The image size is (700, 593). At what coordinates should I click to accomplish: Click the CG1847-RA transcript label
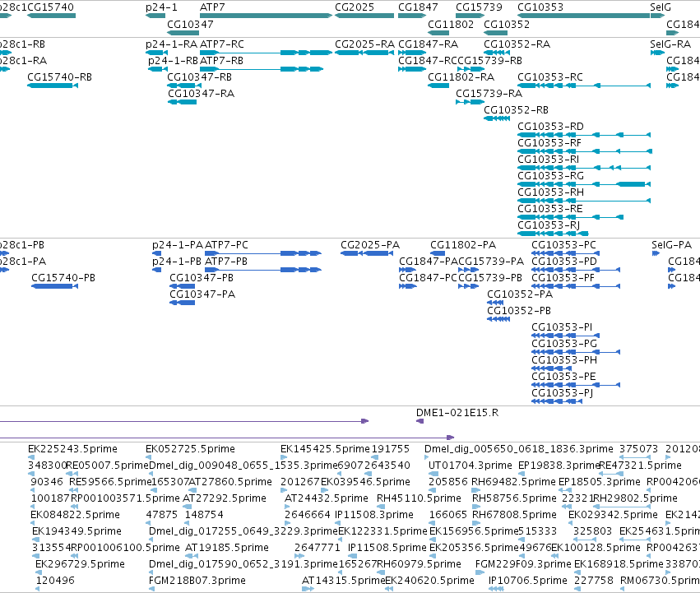click(428, 44)
